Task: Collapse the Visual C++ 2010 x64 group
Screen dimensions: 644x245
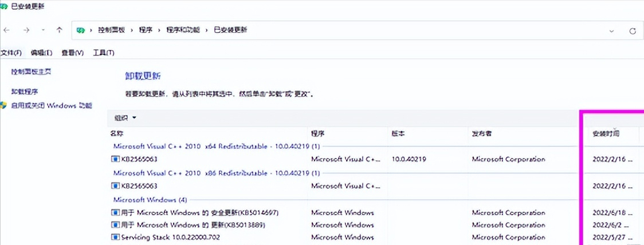Action: point(217,146)
